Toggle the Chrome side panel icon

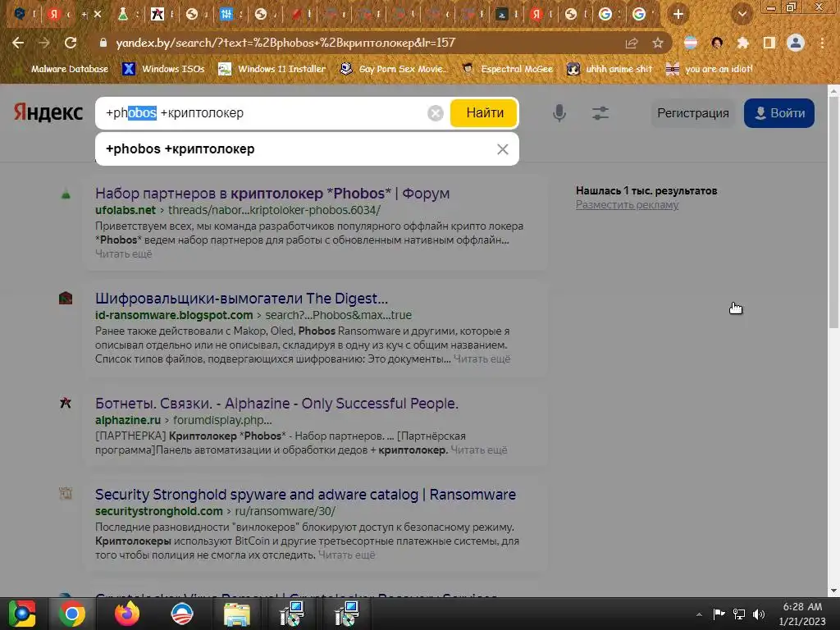[x=769, y=43]
